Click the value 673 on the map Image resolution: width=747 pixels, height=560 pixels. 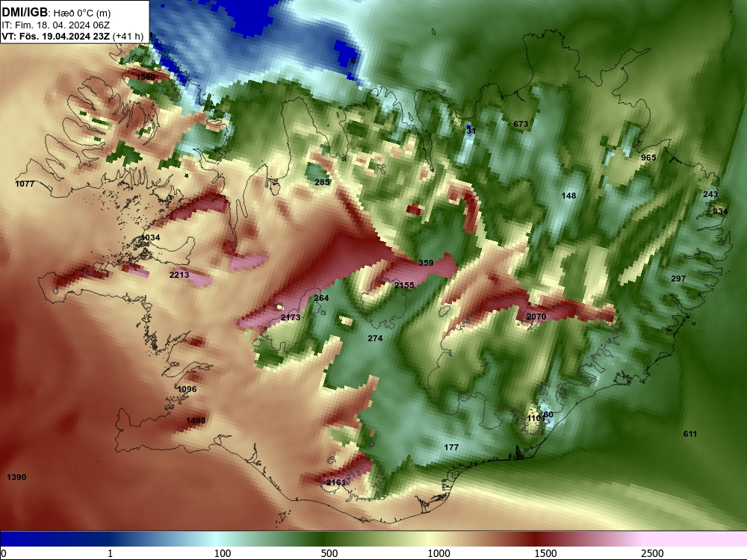tap(521, 124)
